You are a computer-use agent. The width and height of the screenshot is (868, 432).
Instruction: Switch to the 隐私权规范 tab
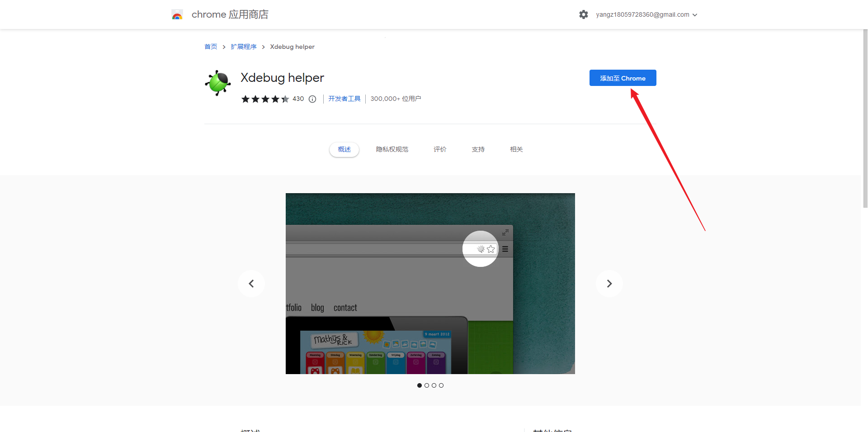tap(392, 150)
